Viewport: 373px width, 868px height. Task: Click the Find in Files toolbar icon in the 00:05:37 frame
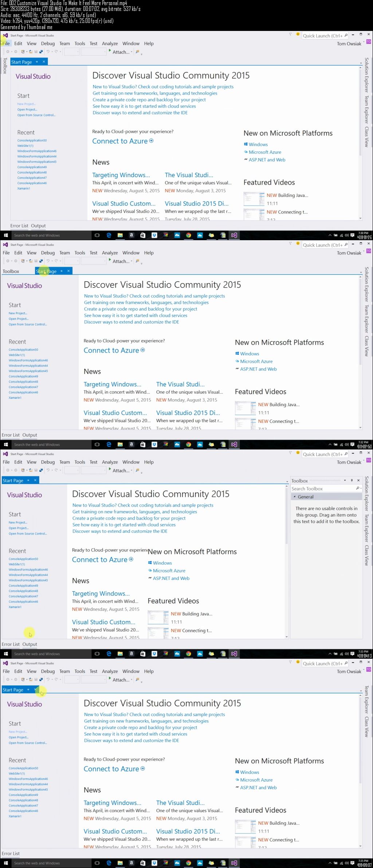(x=138, y=679)
